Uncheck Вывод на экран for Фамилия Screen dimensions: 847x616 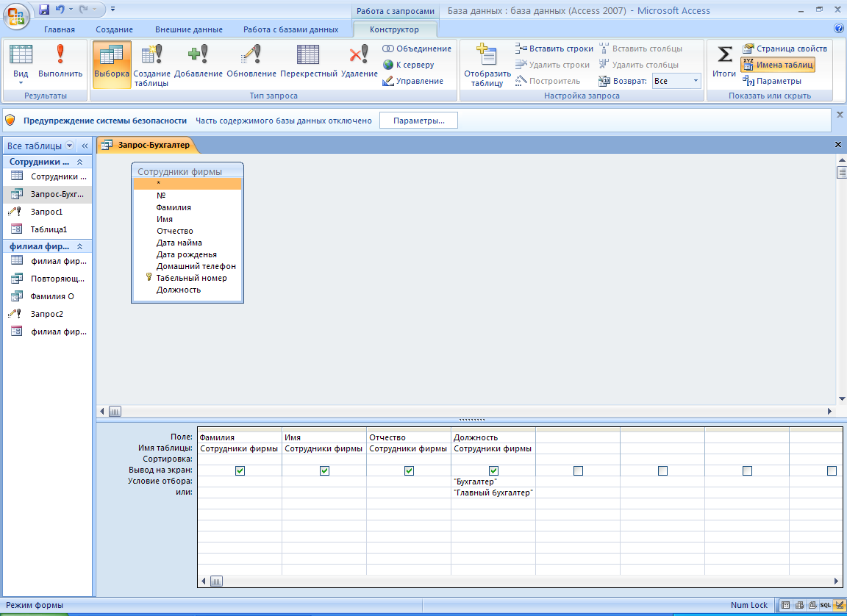coord(240,470)
